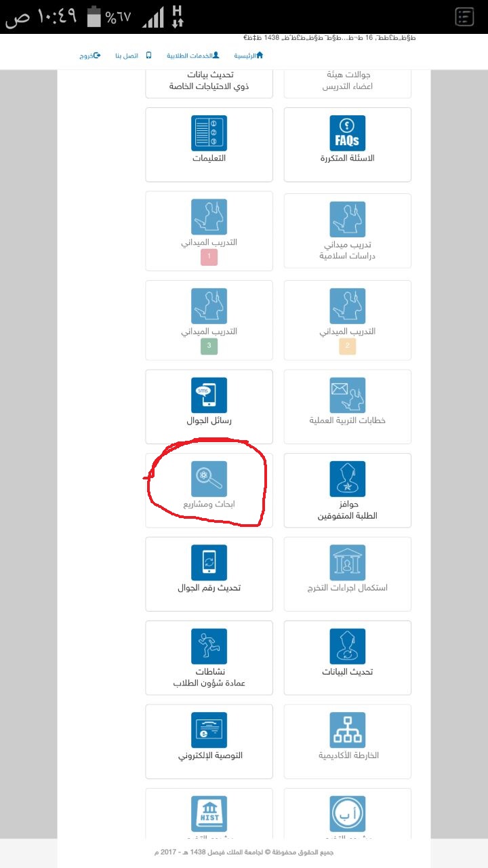Image resolution: width=488 pixels, height=868 pixels.
Task: Go to الرئيسية home link
Action: coord(249,55)
